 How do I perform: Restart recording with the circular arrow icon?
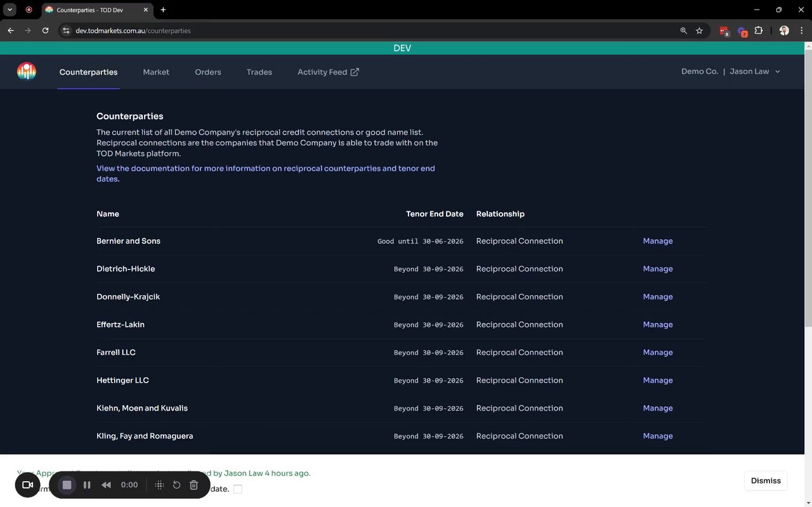176,485
